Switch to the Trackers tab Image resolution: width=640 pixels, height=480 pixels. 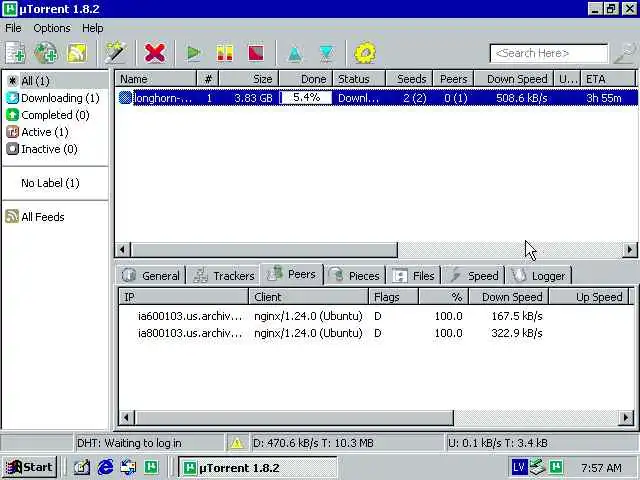pyautogui.click(x=224, y=276)
